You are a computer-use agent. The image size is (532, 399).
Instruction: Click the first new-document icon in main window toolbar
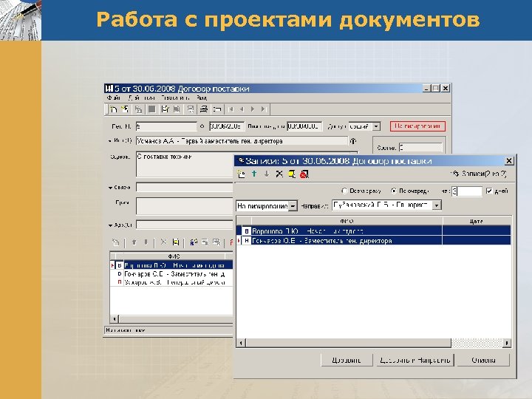(113, 109)
